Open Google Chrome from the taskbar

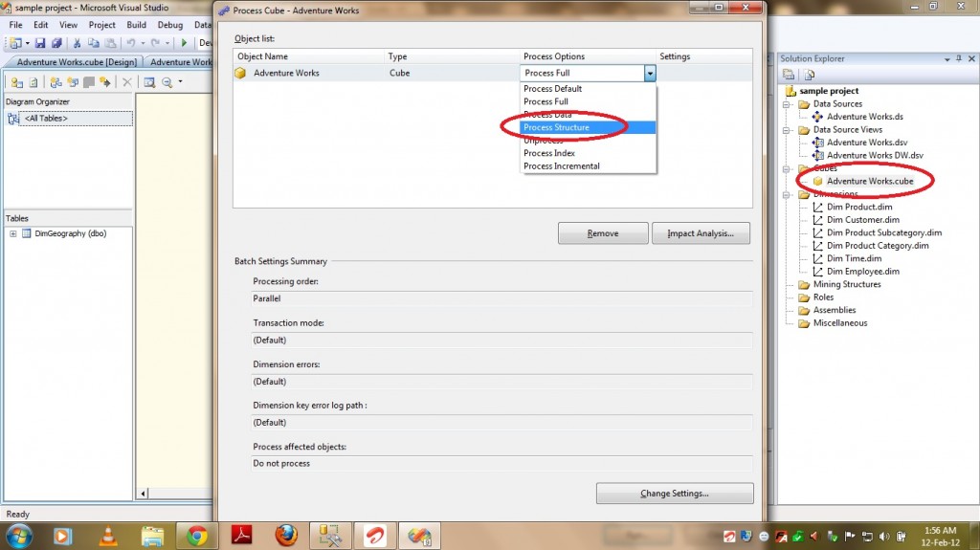[198, 535]
